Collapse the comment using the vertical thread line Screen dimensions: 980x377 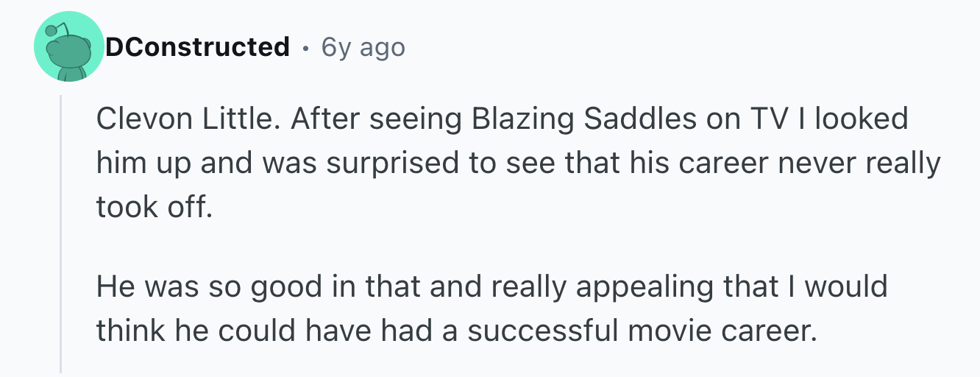pos(61,233)
